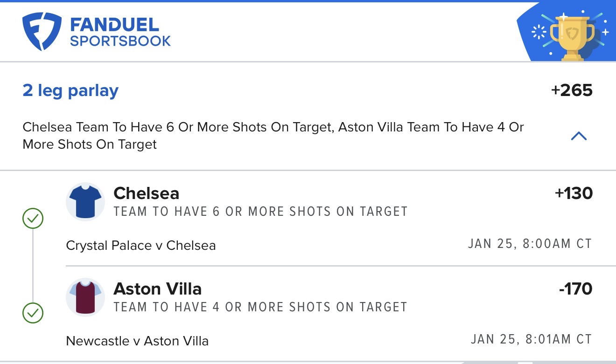The height and width of the screenshot is (364, 616).
Task: Click the green checkmark beside Aston Villa leg
Action: 33,313
